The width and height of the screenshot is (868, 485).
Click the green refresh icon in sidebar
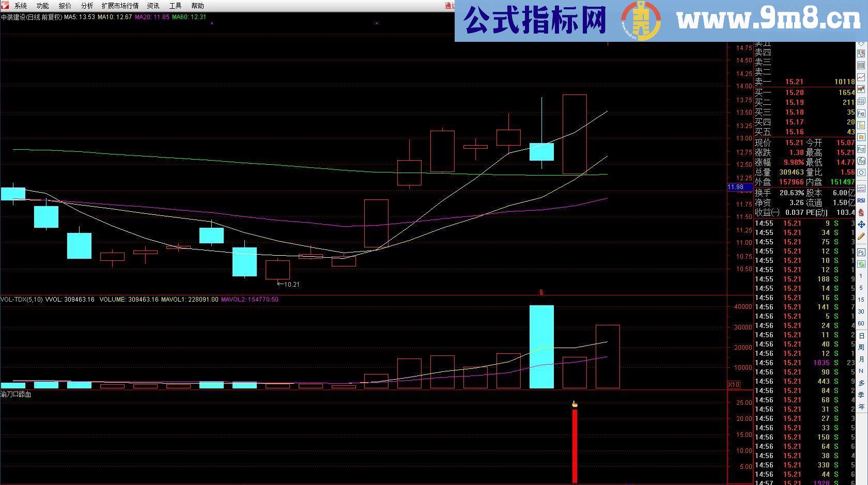click(861, 264)
